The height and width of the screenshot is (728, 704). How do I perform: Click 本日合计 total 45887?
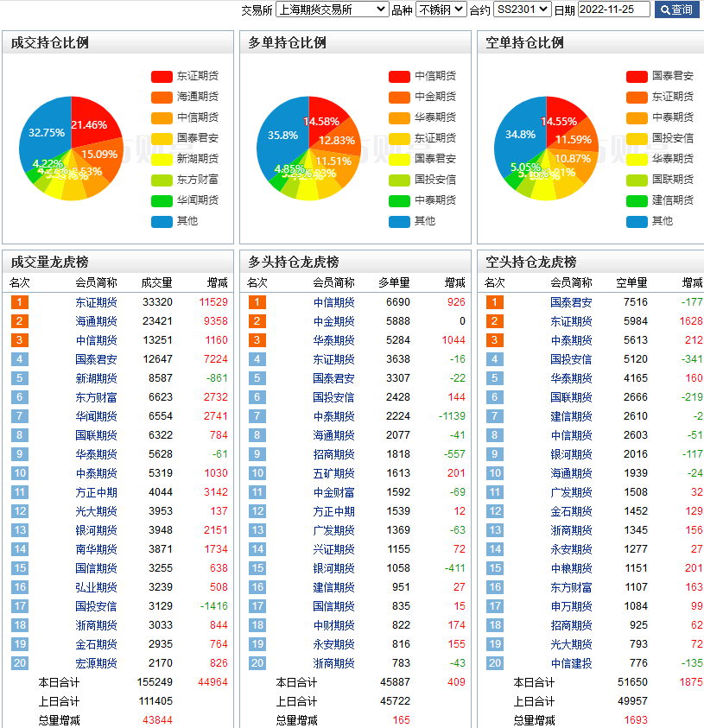(x=395, y=682)
